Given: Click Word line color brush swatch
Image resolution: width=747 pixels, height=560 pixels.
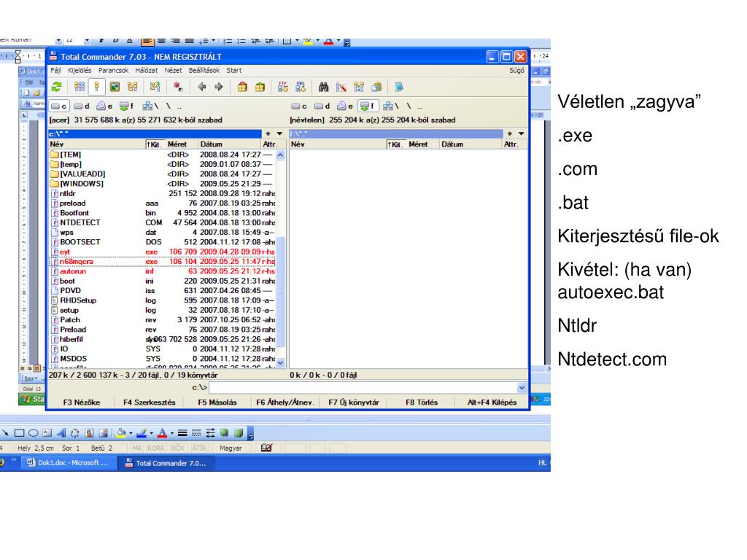Looking at the screenshot, I should (x=142, y=433).
